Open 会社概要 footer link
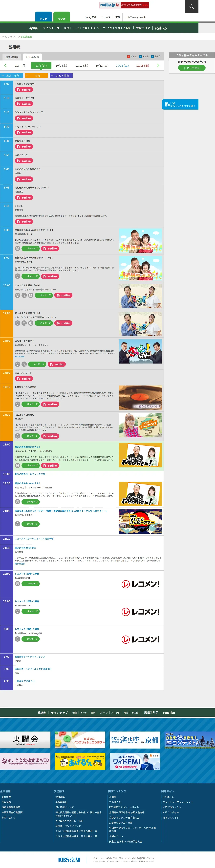 click(x=6, y=797)
